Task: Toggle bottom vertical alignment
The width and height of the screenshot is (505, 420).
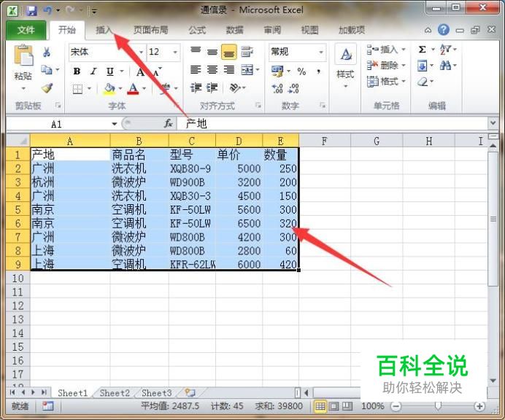Action: (229, 52)
